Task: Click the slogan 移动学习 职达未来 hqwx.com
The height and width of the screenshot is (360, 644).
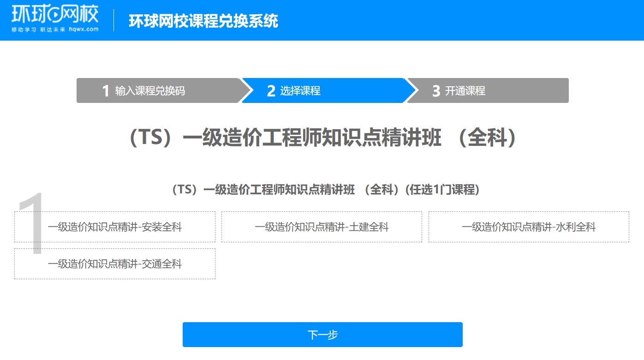Action: [x=55, y=30]
